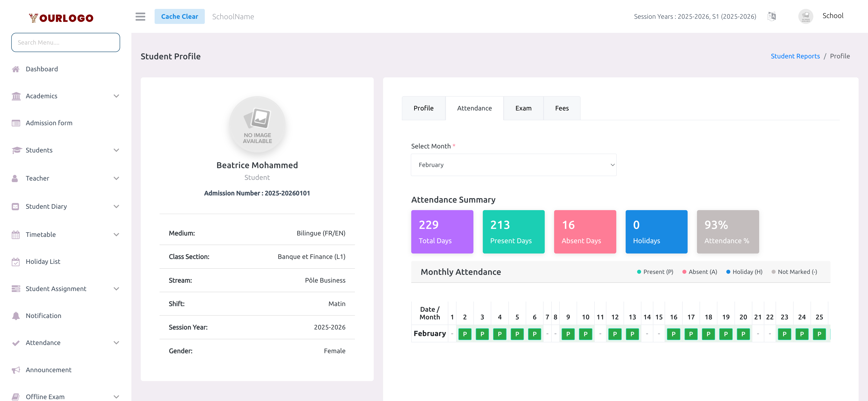Click the student no-image profile thumbnail

tap(257, 124)
